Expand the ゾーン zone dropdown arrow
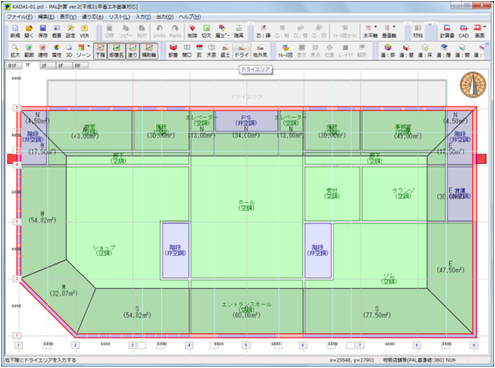495x368 pixels. [x=89, y=46]
